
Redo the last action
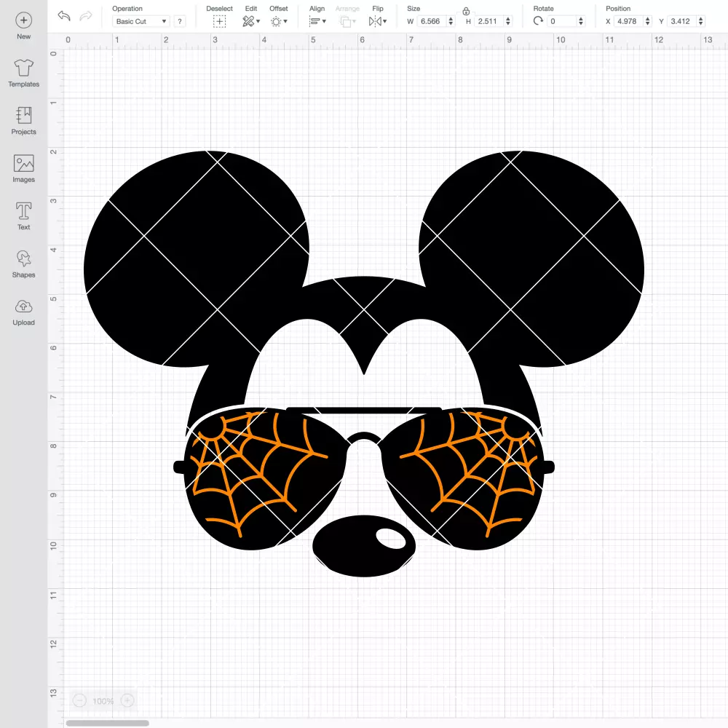[x=85, y=16]
